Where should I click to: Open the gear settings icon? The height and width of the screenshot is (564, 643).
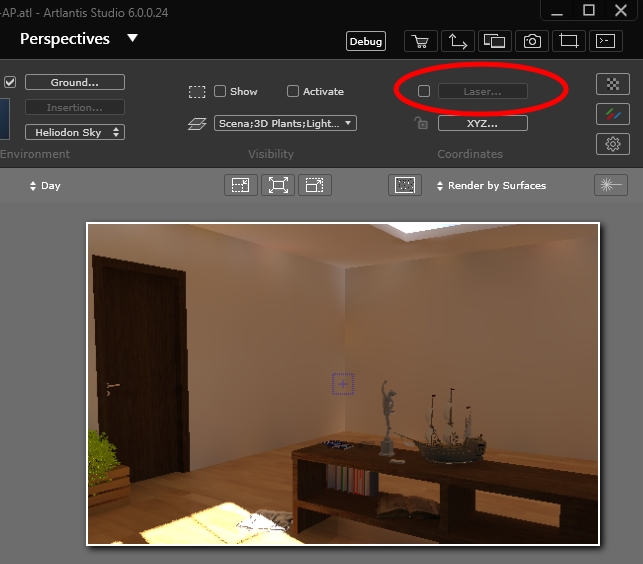[613, 144]
